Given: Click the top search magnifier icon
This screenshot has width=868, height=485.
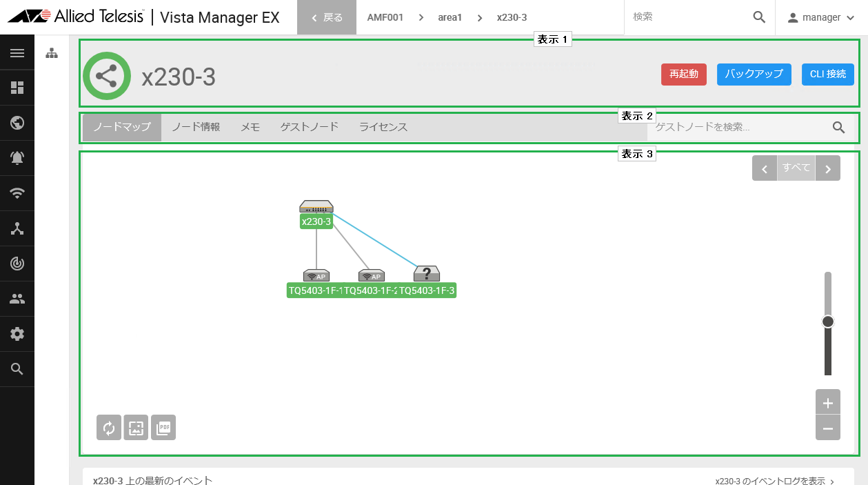Looking at the screenshot, I should click(759, 17).
